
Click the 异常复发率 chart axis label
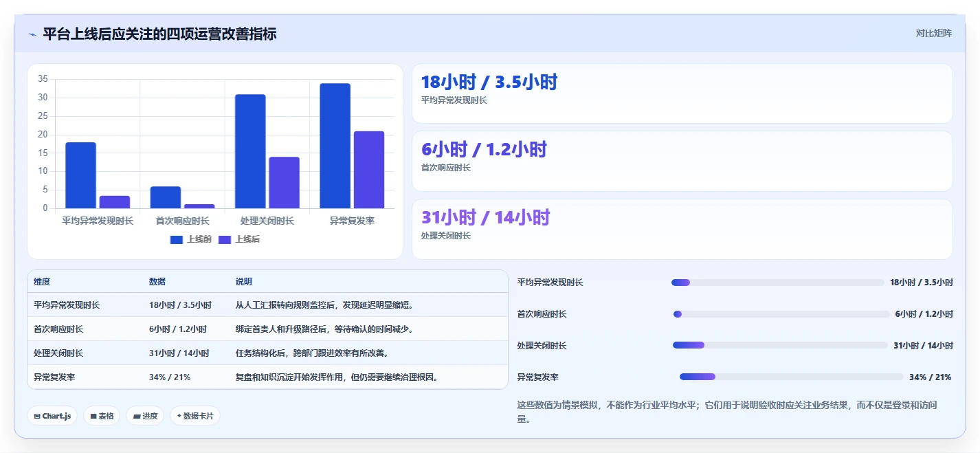pos(352,221)
